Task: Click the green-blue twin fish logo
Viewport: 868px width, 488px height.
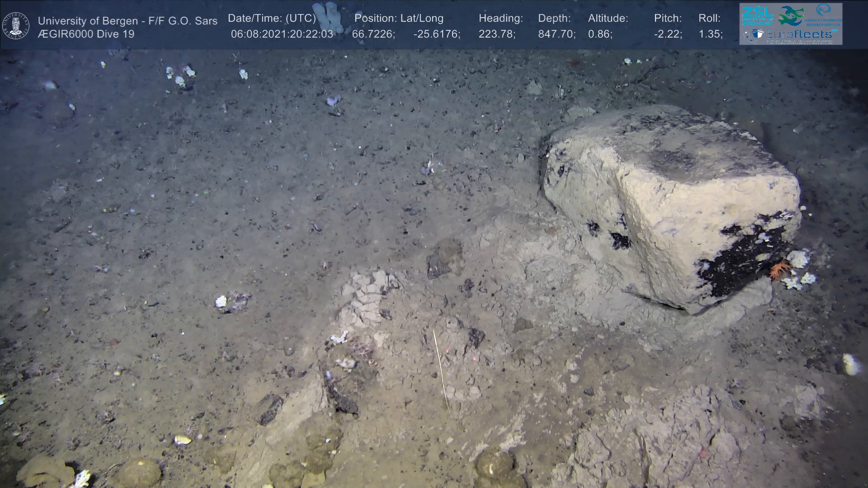Action: 791,15
